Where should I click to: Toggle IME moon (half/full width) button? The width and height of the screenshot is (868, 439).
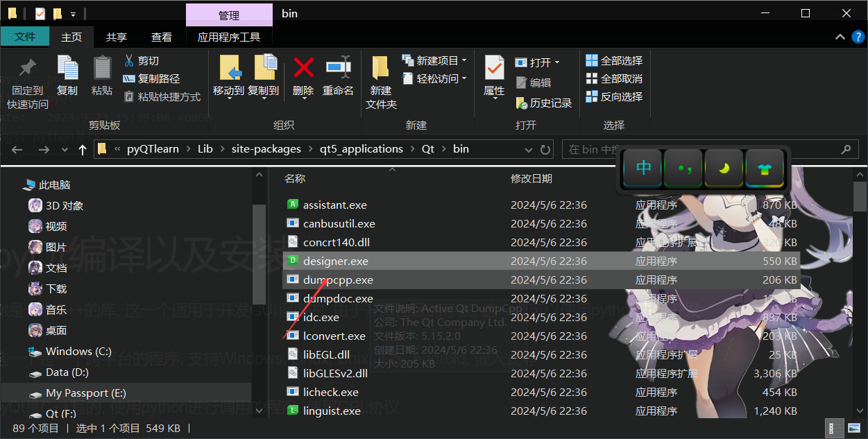pyautogui.click(x=724, y=168)
